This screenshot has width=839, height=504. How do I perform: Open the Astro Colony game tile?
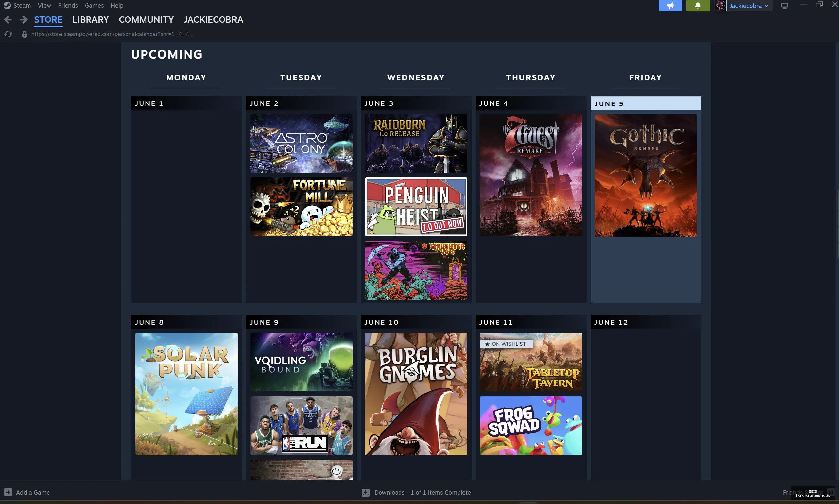(302, 143)
